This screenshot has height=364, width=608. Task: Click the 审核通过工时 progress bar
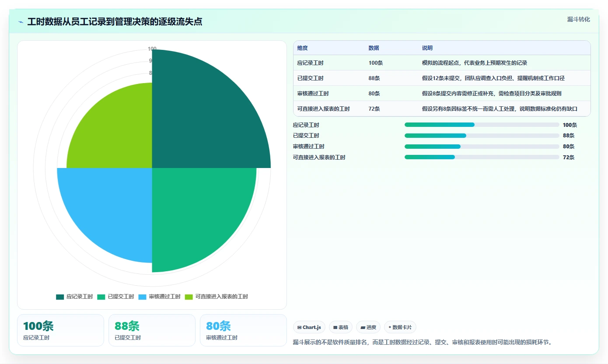pos(482,147)
